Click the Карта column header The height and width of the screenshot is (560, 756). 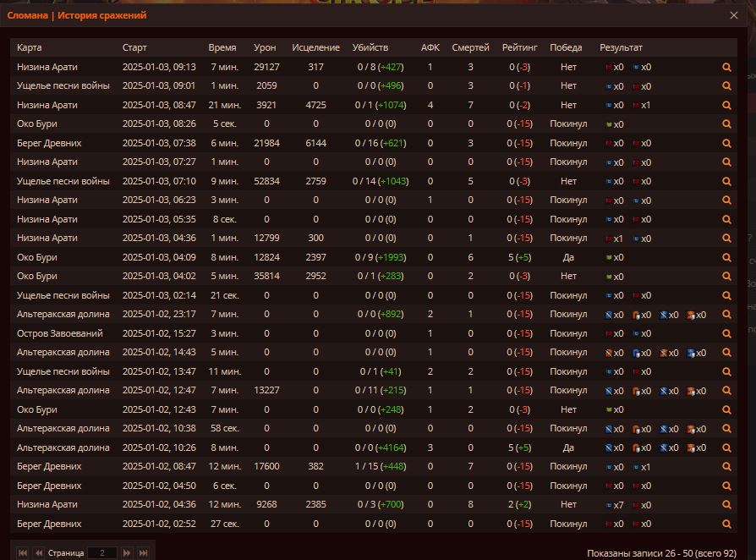tap(29, 47)
